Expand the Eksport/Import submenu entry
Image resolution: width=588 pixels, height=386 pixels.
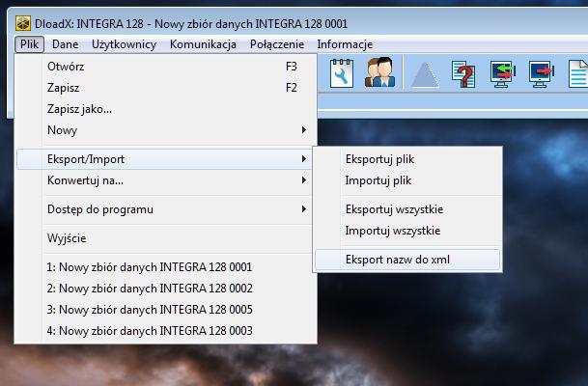[165, 159]
